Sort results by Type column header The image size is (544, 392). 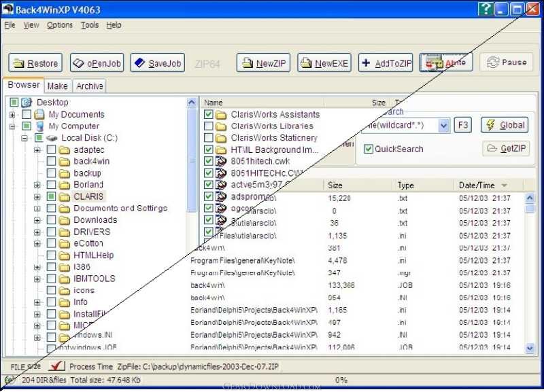422,185
